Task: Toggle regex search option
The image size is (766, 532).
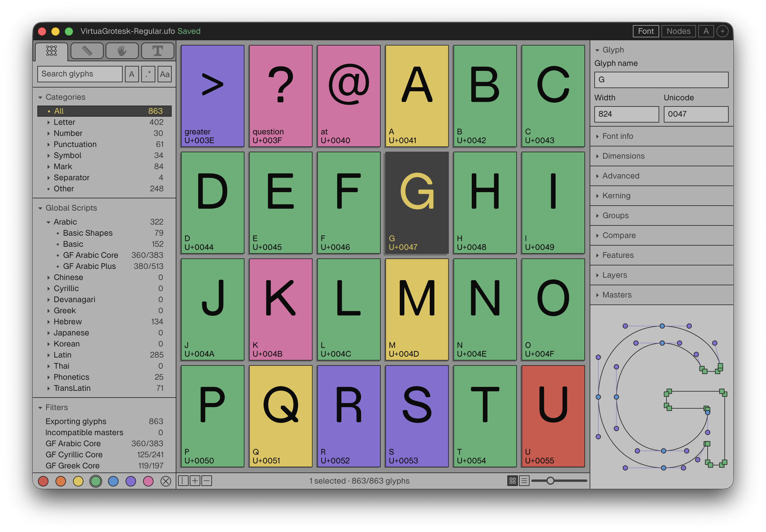Action: (x=148, y=74)
